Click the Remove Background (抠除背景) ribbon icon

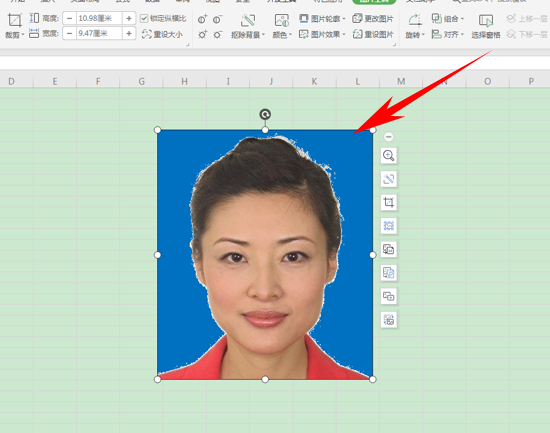(x=248, y=21)
